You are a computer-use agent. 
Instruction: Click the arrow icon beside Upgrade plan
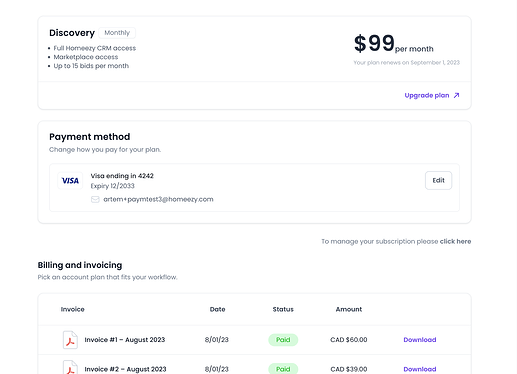[456, 95]
